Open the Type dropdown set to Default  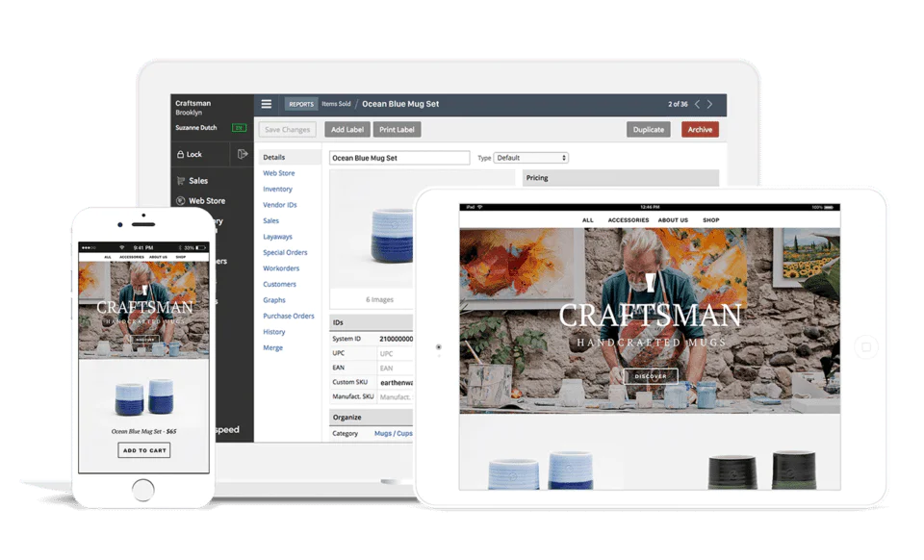pyautogui.click(x=531, y=158)
